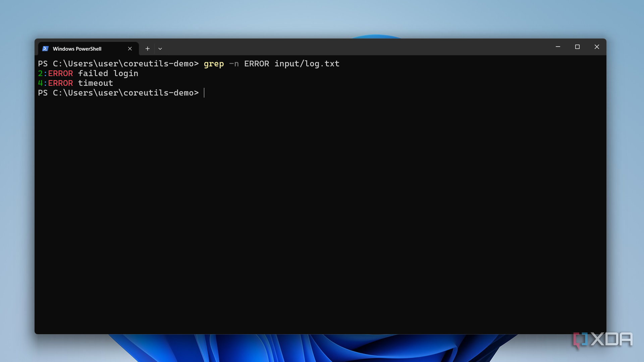
Task: Click the PowerShell icon in the tab
Action: pos(45,49)
